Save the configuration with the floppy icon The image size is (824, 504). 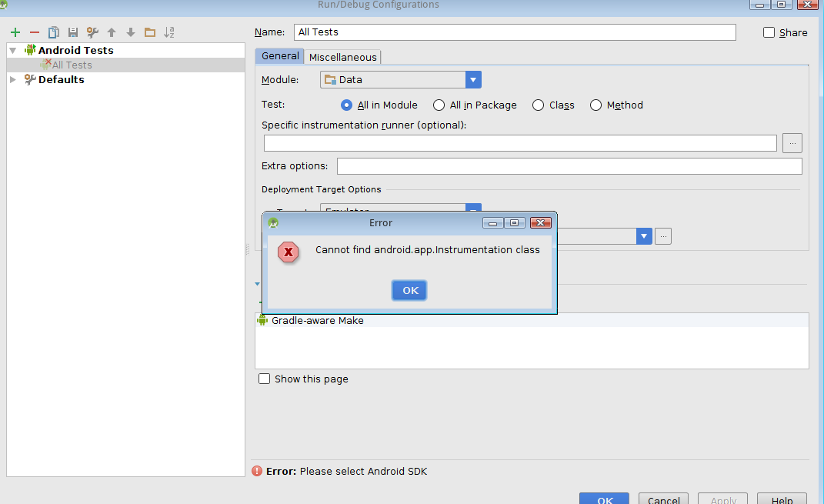click(73, 32)
